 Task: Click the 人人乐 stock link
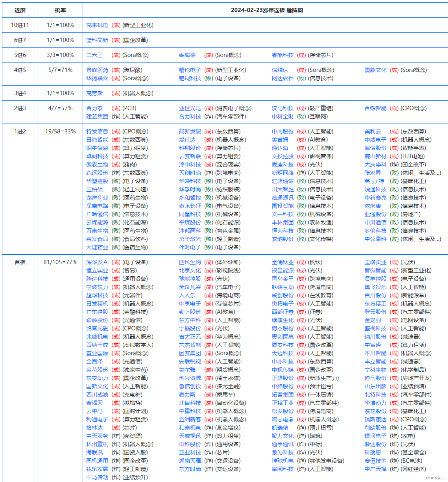tap(187, 295)
